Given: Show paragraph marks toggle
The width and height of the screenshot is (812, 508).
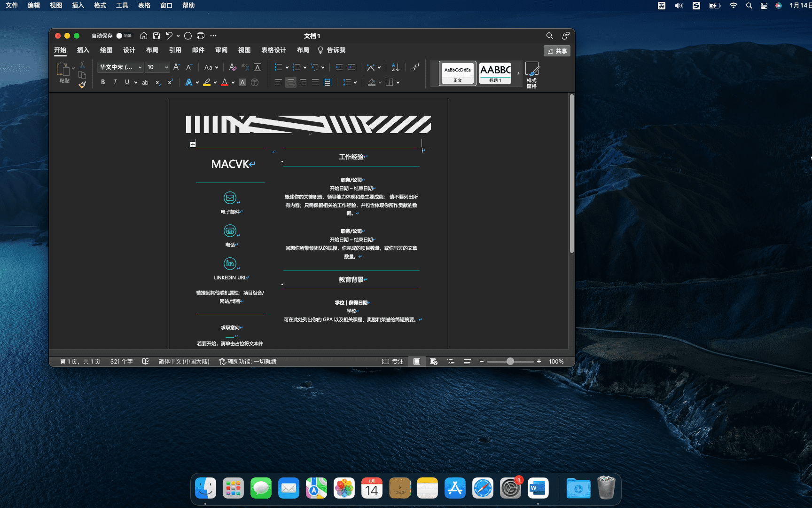Looking at the screenshot, I should (415, 67).
